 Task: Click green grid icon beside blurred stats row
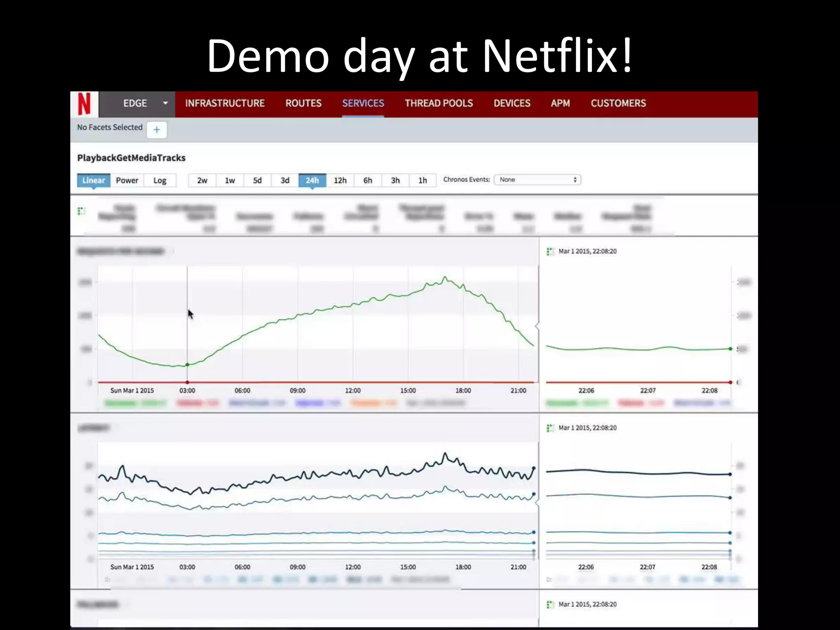point(81,211)
